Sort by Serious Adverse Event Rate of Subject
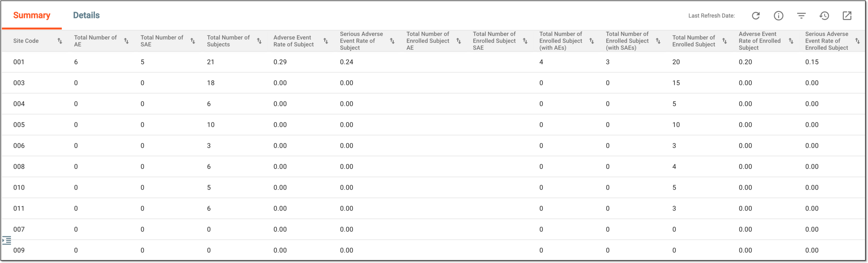The width and height of the screenshot is (868, 263). coord(392,41)
